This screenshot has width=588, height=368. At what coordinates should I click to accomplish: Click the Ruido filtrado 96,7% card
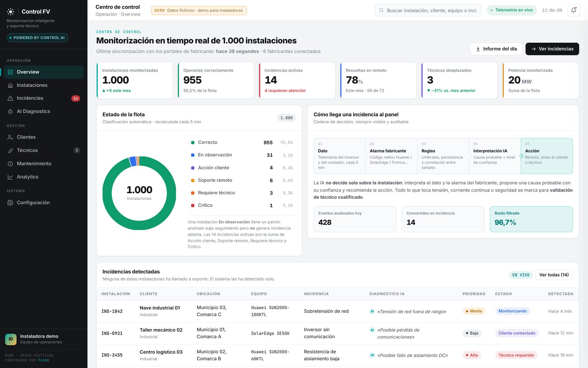click(531, 219)
